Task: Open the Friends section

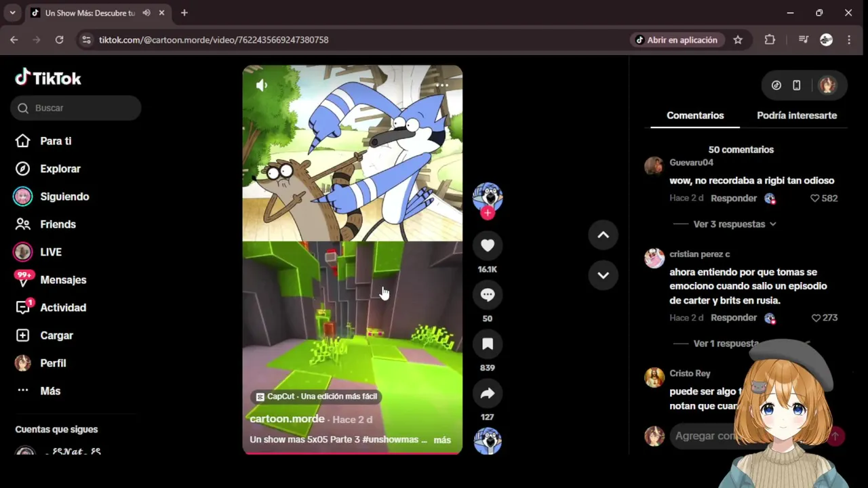Action: 58,224
